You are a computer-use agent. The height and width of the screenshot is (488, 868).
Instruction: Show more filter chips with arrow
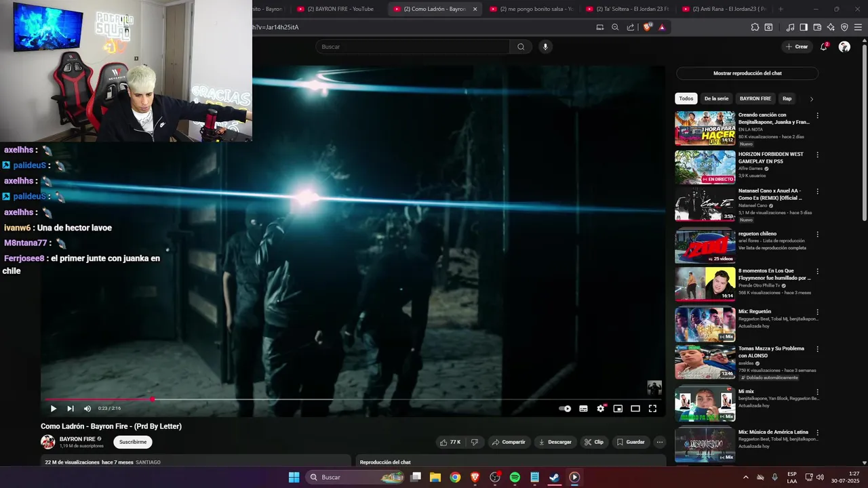812,99
